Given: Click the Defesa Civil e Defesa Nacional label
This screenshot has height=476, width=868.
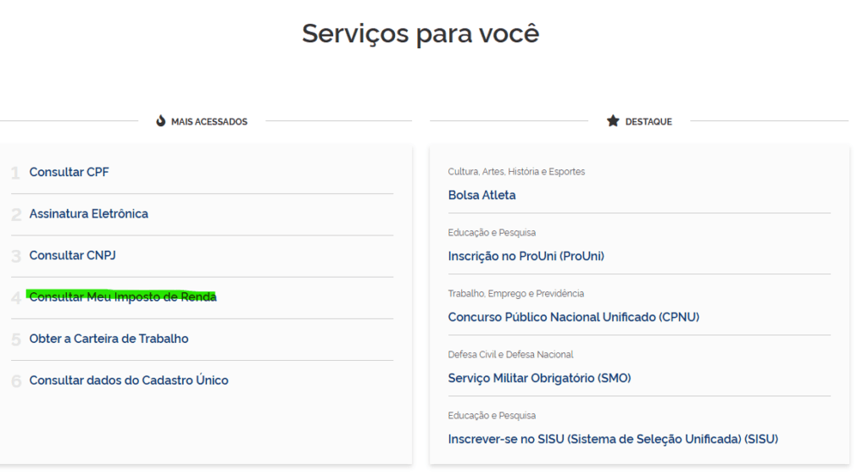Looking at the screenshot, I should [511, 355].
